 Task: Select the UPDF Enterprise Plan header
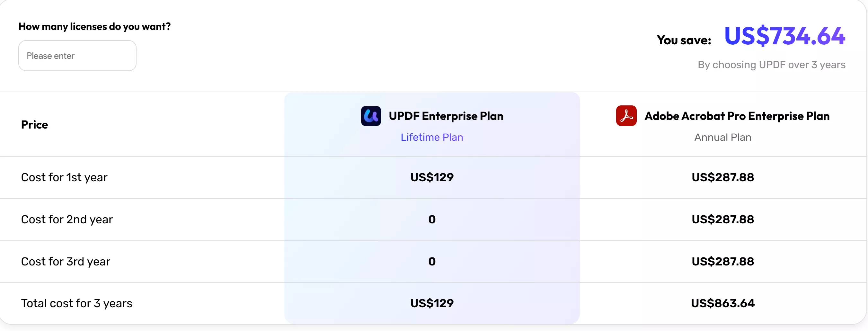446,116
